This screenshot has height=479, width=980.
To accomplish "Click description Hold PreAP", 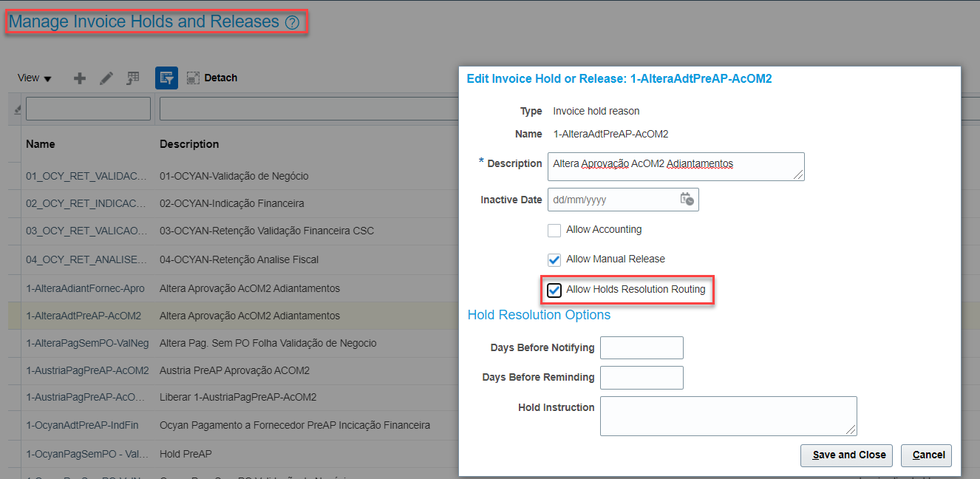I will pos(186,454).
